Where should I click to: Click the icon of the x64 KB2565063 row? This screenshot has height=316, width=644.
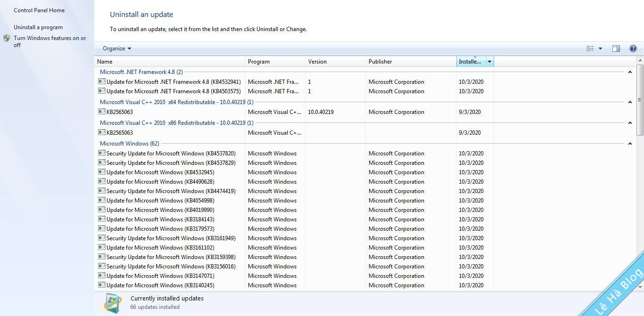pos(101,112)
